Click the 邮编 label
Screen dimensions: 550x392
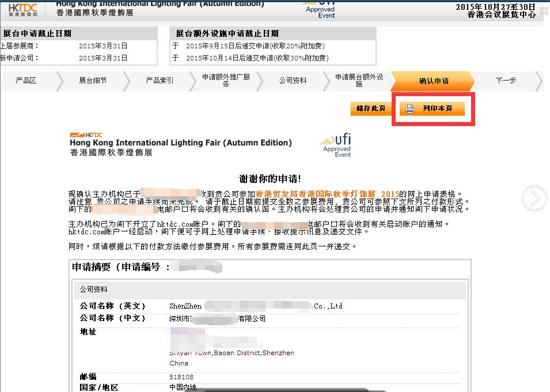tap(88, 376)
